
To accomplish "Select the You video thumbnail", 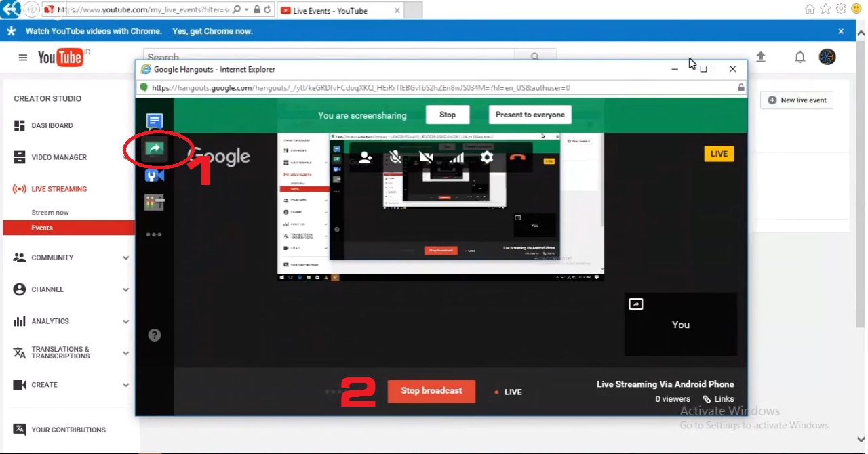I will click(681, 324).
